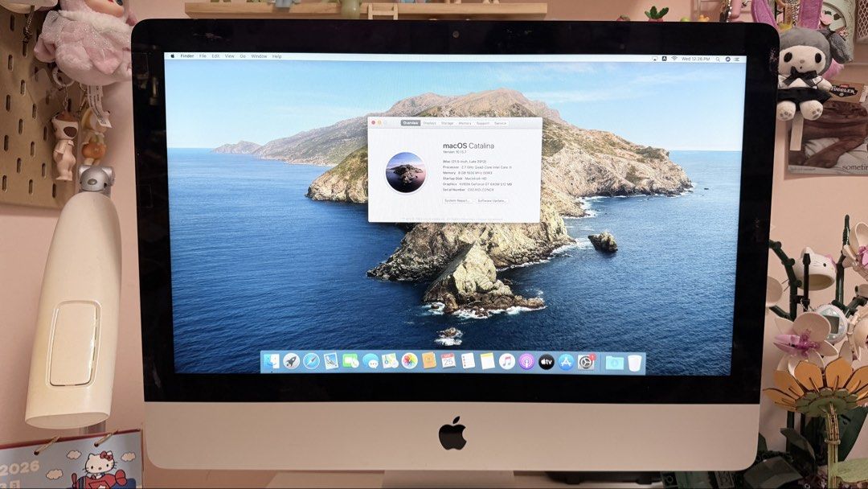Open Downloads folder stack in Dock
This screenshot has height=489, width=868.
[x=615, y=363]
